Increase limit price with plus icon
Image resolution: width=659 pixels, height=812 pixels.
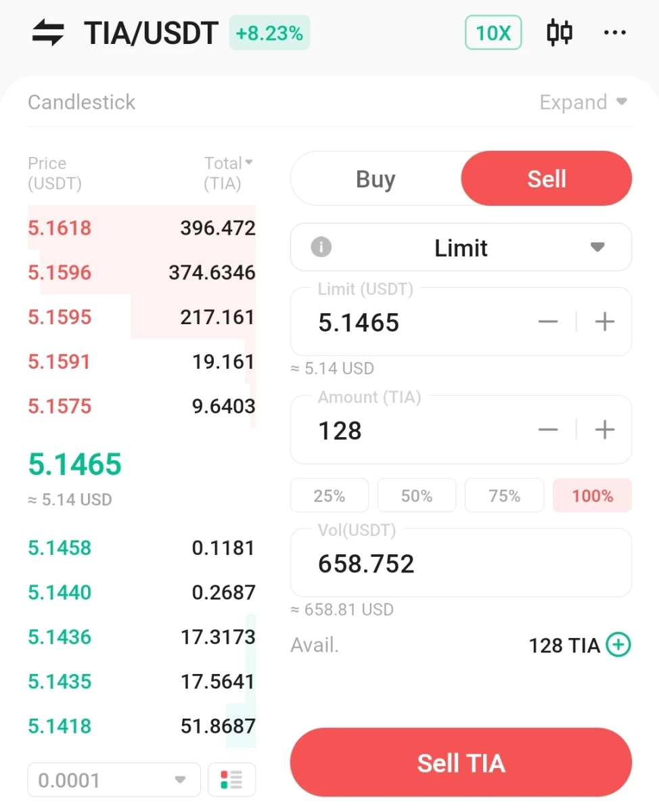click(604, 321)
